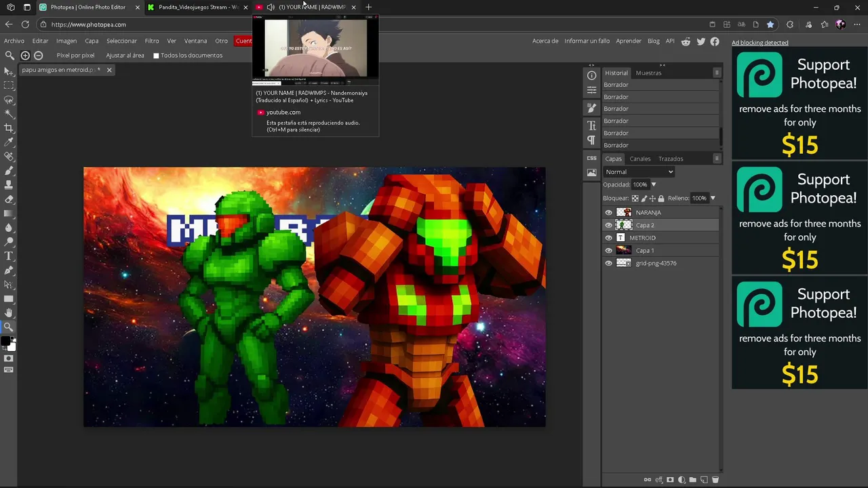Hide the NARANJA layer
This screenshot has width=868, height=488.
(x=608, y=213)
